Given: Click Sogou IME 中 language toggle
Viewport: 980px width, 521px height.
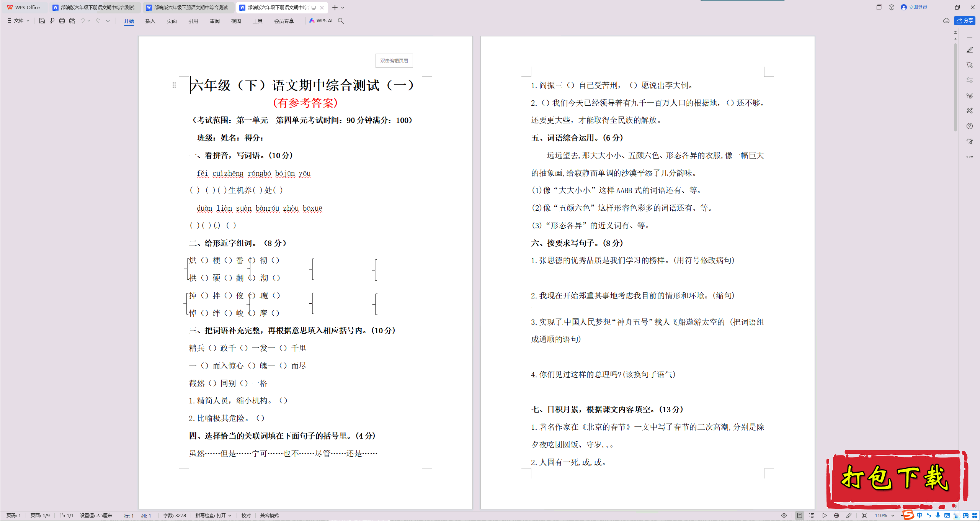Looking at the screenshot, I should (x=920, y=516).
